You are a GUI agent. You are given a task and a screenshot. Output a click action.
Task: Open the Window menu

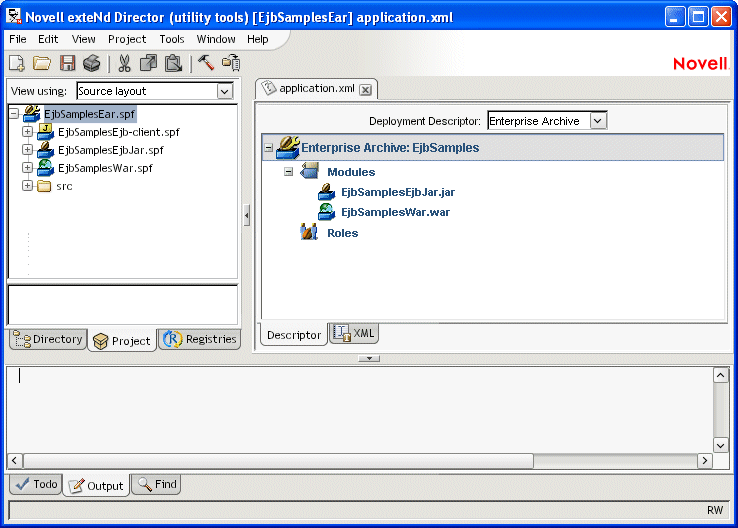(x=216, y=39)
